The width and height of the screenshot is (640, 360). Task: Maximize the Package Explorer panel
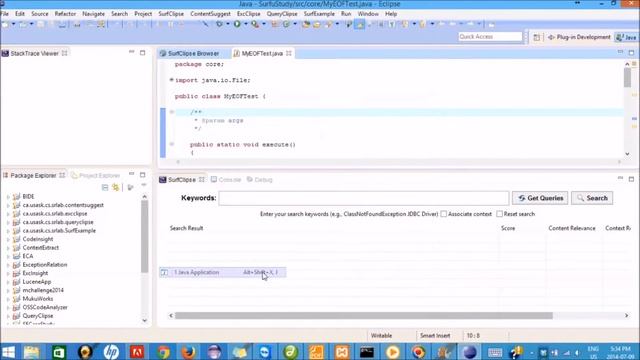pyautogui.click(x=142, y=175)
